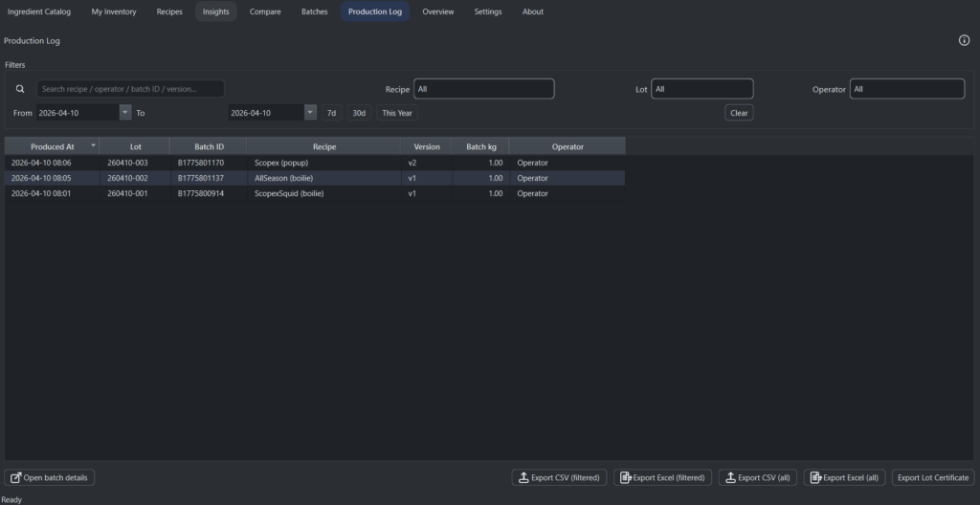Toggle sort arrow on Produced At column
980x505 pixels.
pos(93,146)
